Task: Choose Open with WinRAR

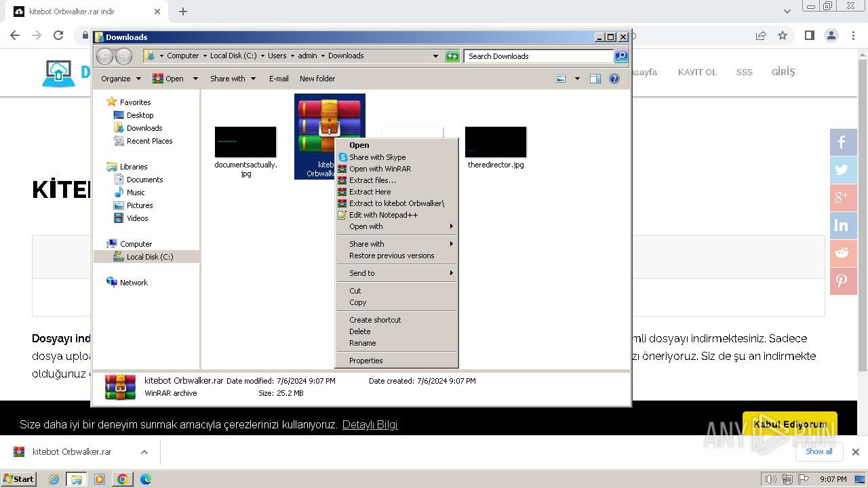Action: pyautogui.click(x=397, y=169)
